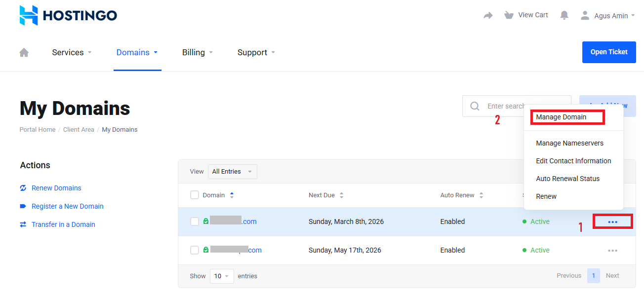This screenshot has width=644, height=295.
Task: Click Enabled in the May 17th row
Action: (452, 250)
